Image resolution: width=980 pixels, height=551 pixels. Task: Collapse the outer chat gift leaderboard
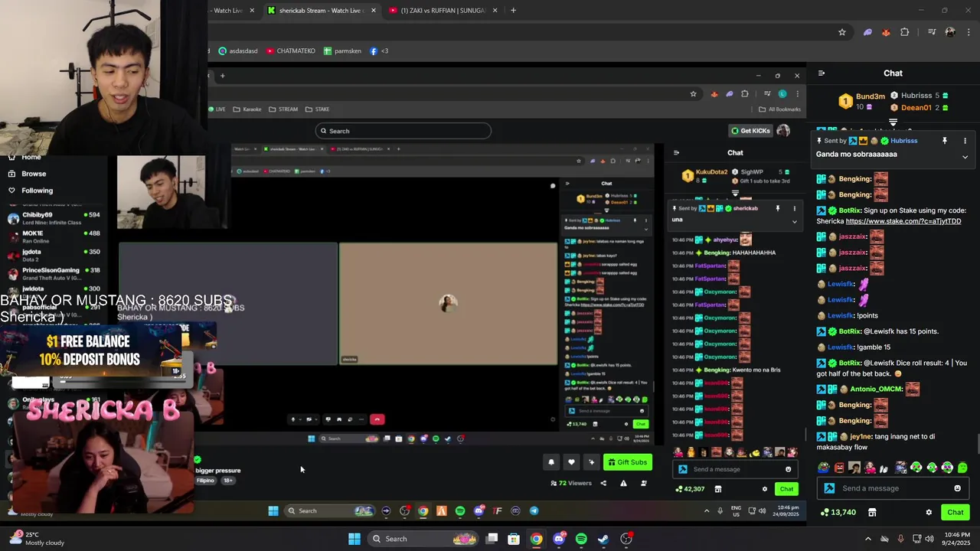[893, 122]
